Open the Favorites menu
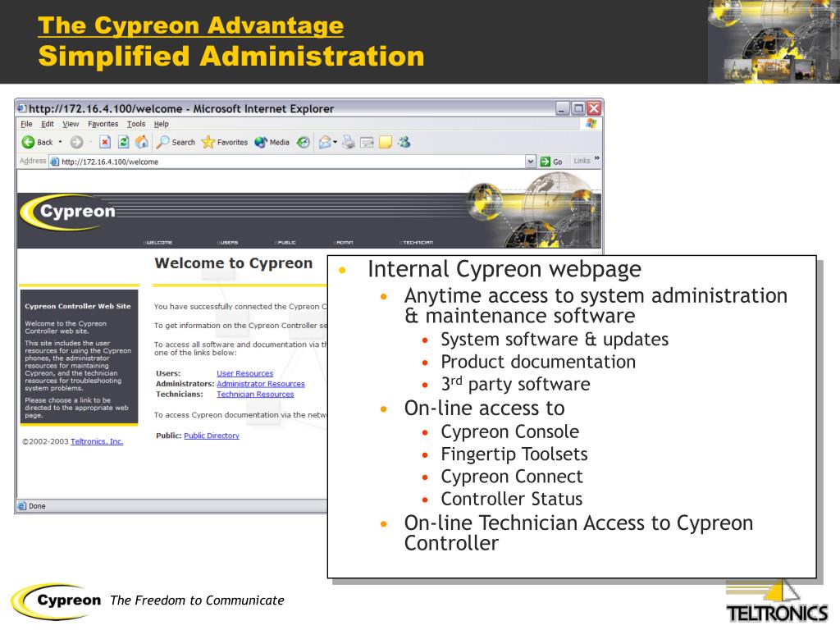This screenshot has height=630, width=840. (x=103, y=124)
